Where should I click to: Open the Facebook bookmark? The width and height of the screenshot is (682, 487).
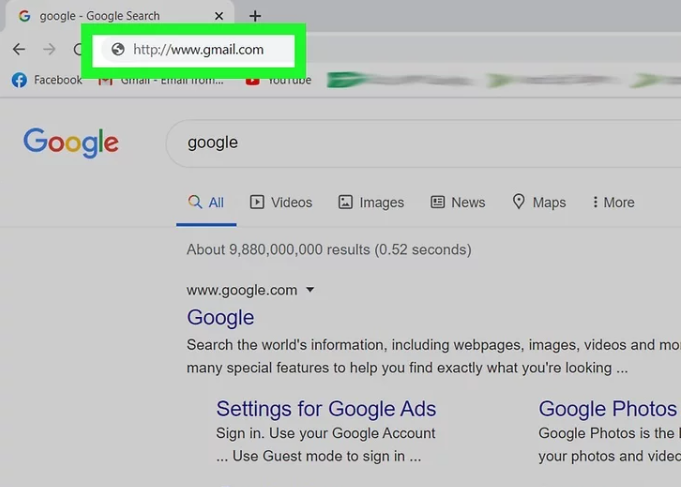point(47,80)
